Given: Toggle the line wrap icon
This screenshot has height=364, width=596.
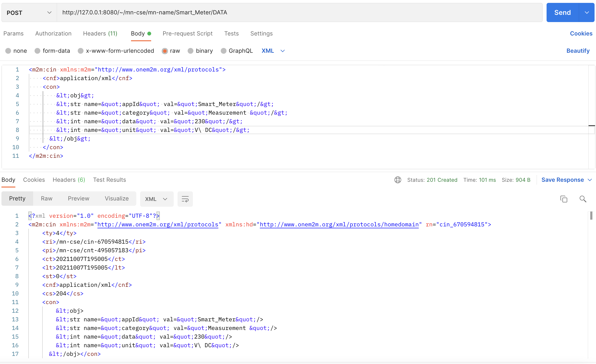Looking at the screenshot, I should tap(185, 199).
